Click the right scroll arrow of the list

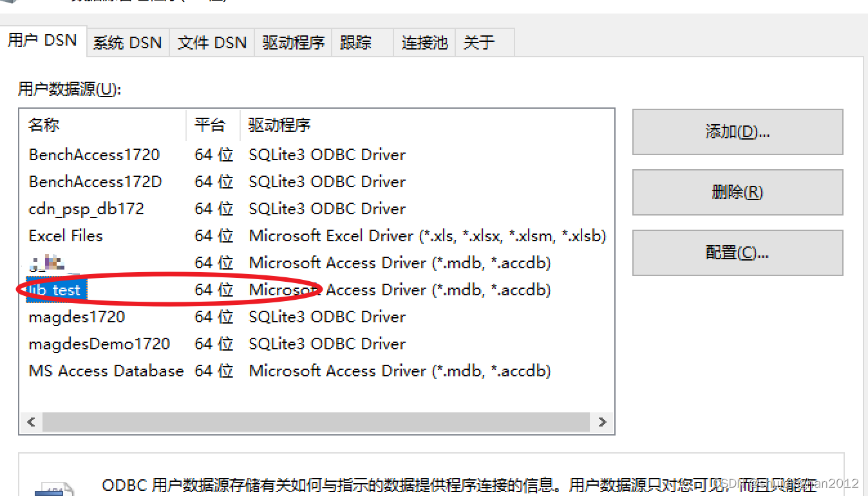tap(602, 422)
